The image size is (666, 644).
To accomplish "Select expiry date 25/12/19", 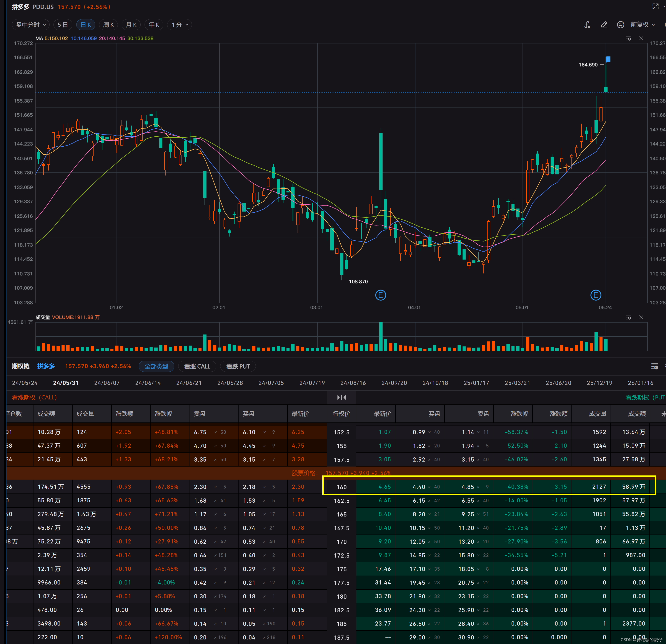I will pos(600,383).
